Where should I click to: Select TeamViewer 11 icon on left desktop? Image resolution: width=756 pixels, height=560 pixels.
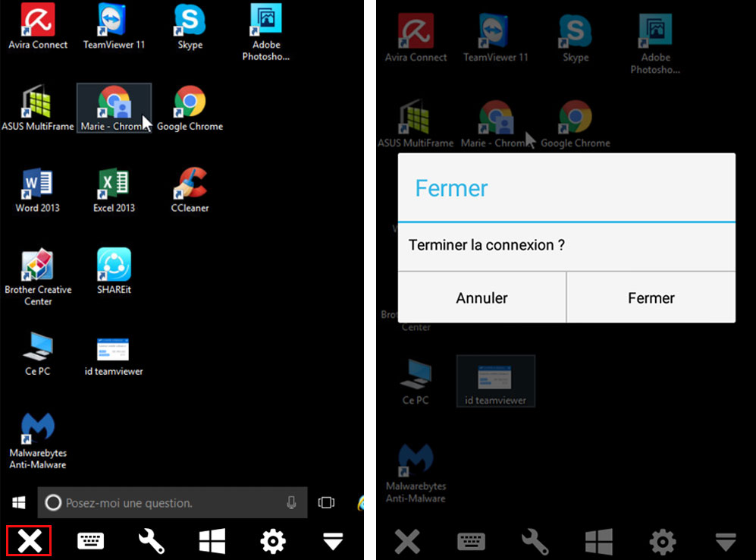pos(114,27)
